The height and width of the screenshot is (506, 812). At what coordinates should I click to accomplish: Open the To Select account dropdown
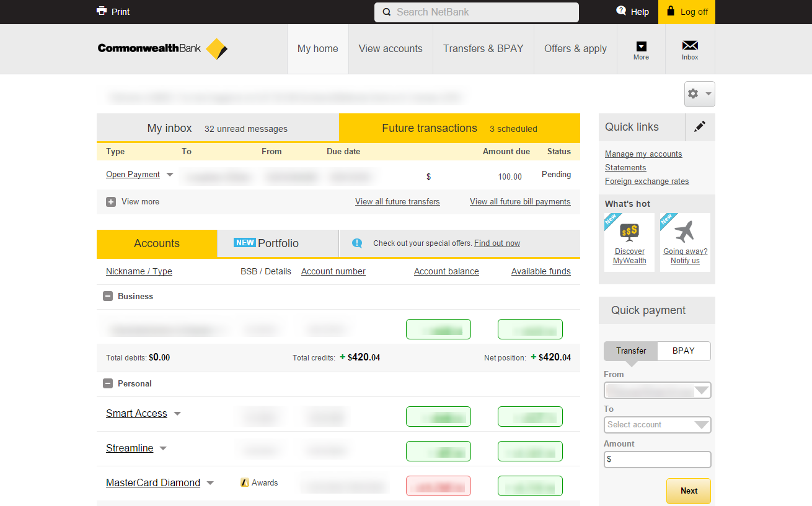657,425
